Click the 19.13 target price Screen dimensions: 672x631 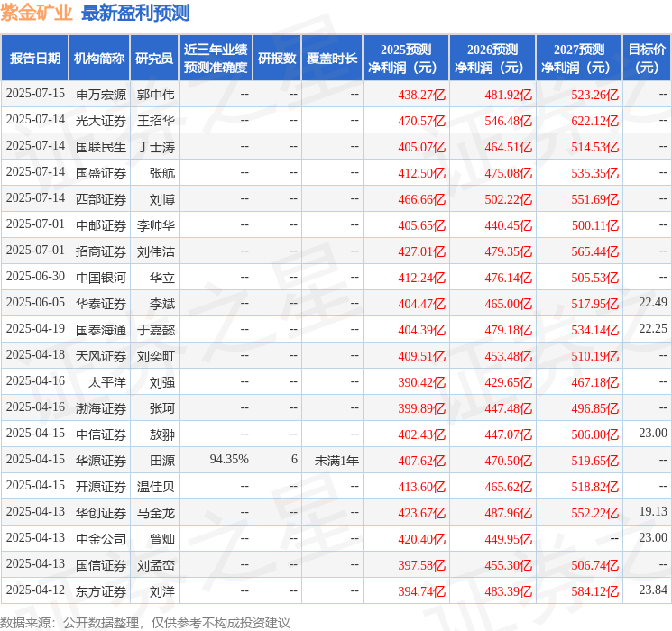(653, 511)
